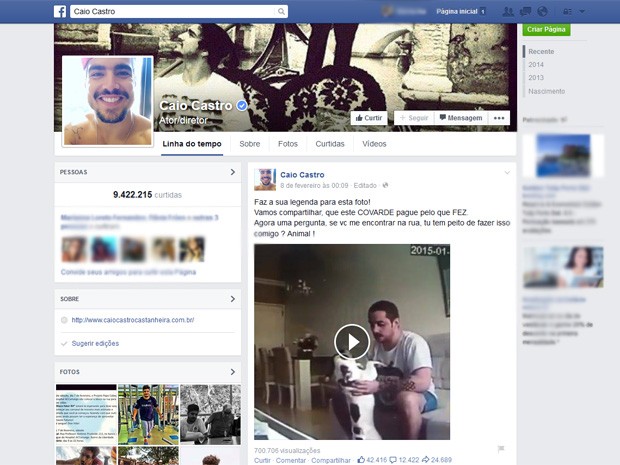Click the search magnifier icon

[282, 11]
